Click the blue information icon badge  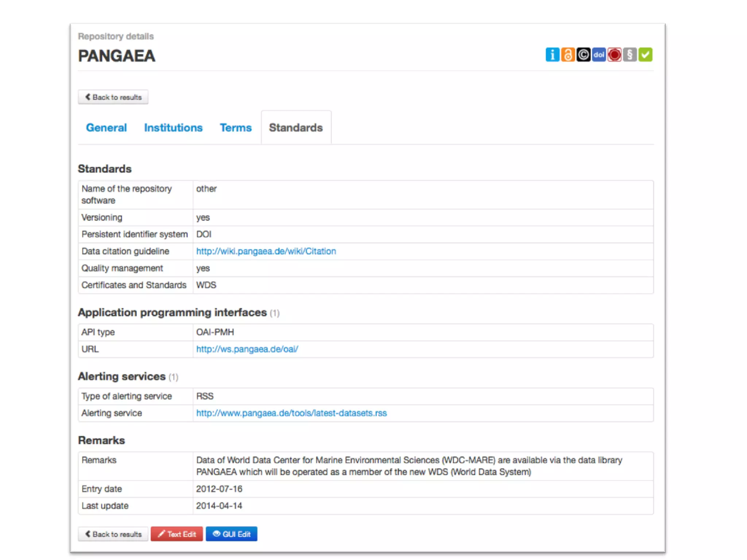[x=552, y=55]
